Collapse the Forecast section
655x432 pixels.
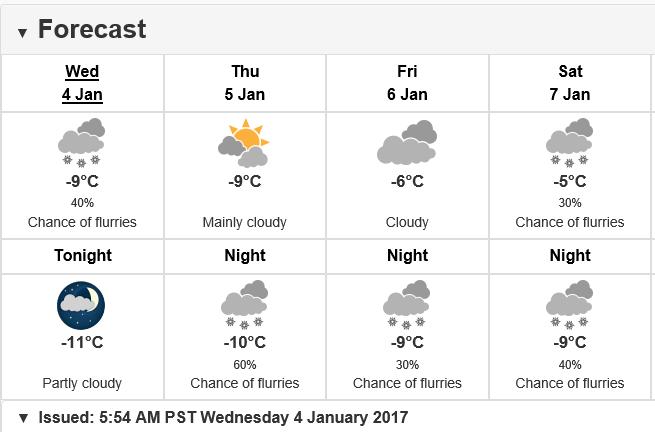tap(23, 32)
